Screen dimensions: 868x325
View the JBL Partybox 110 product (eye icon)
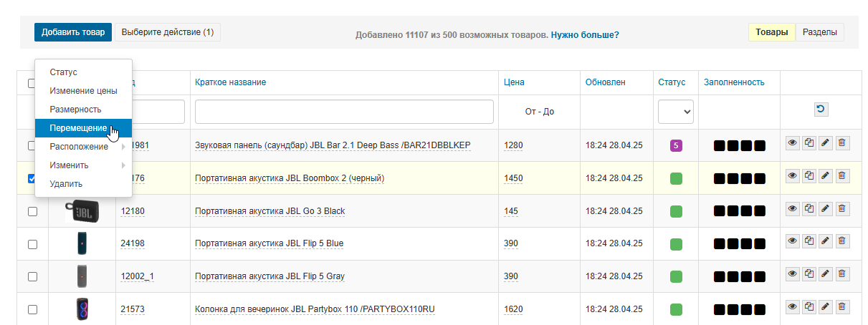[x=793, y=306]
